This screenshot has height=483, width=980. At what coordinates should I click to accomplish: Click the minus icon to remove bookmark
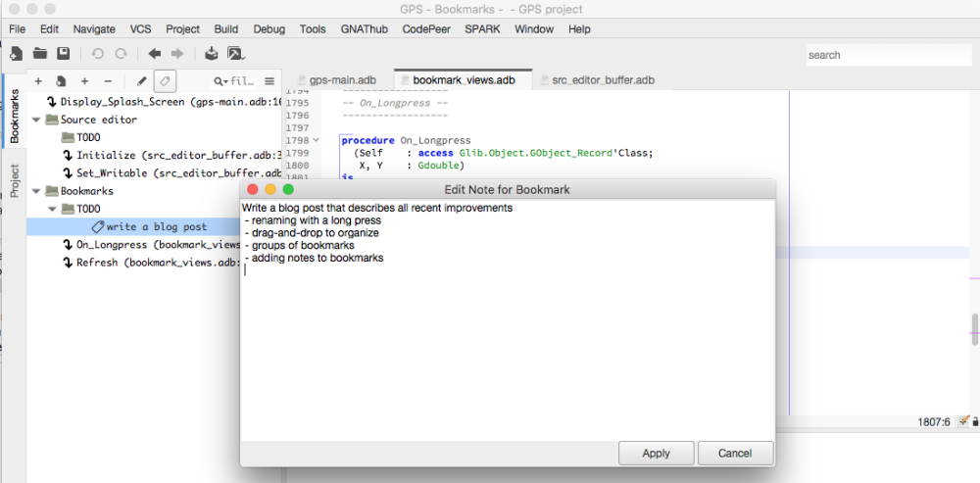click(x=108, y=81)
